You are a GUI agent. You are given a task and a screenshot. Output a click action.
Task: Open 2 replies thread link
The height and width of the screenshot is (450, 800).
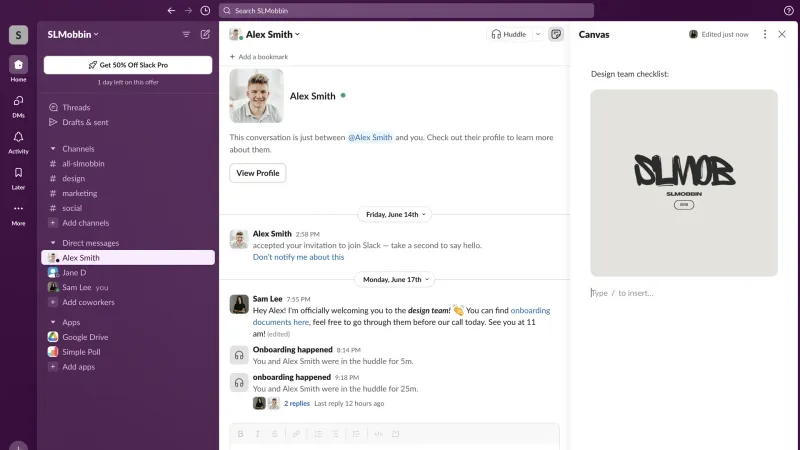(x=297, y=403)
